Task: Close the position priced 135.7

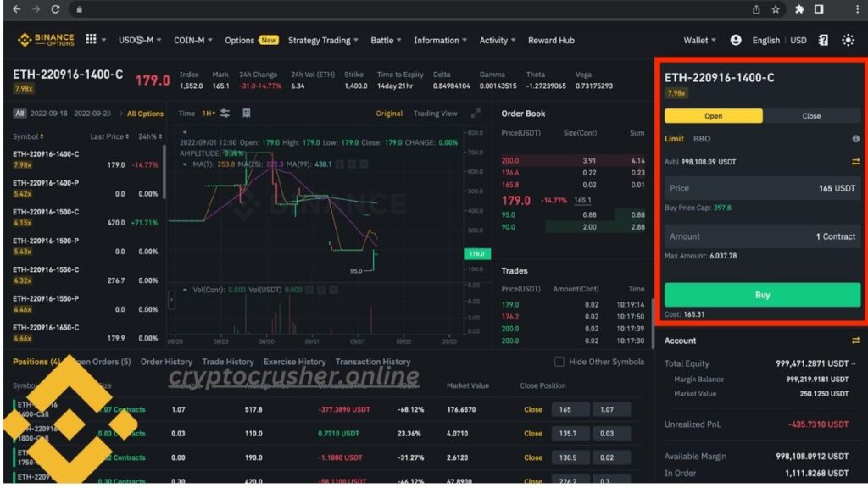Action: click(533, 434)
